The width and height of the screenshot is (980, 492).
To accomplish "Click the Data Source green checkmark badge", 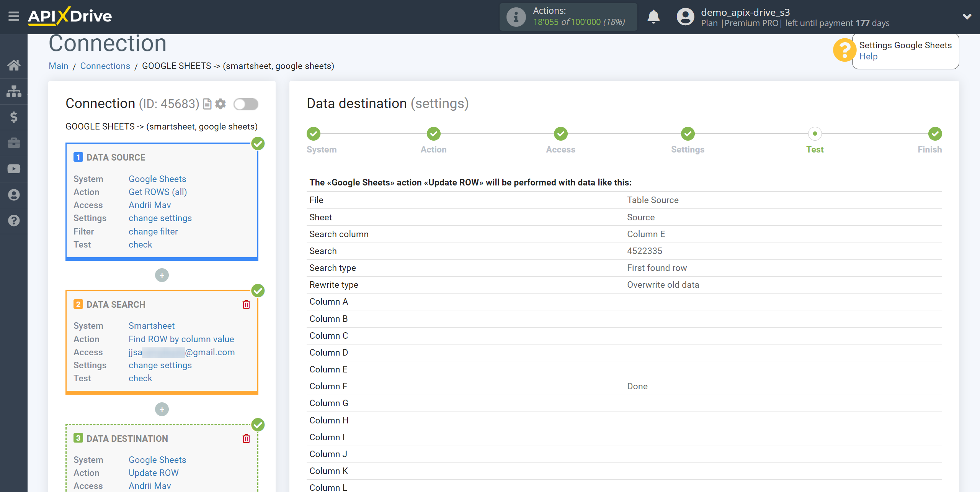I will pos(258,144).
